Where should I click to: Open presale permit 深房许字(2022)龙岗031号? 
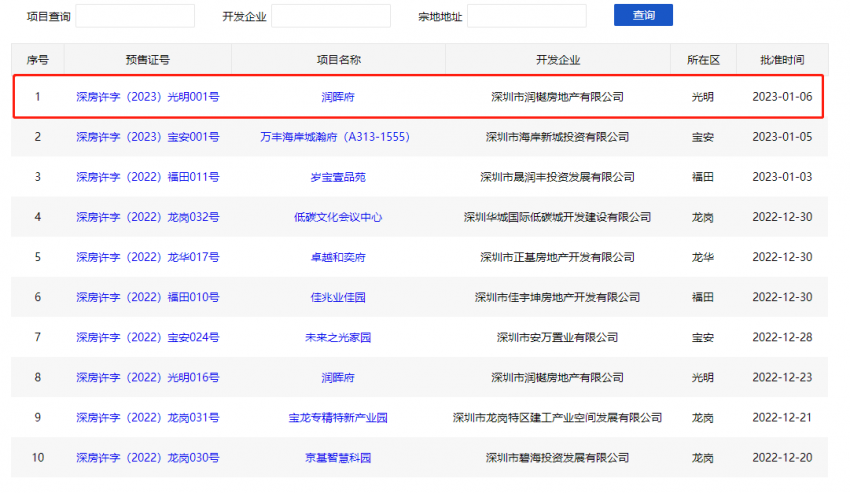pyautogui.click(x=147, y=418)
